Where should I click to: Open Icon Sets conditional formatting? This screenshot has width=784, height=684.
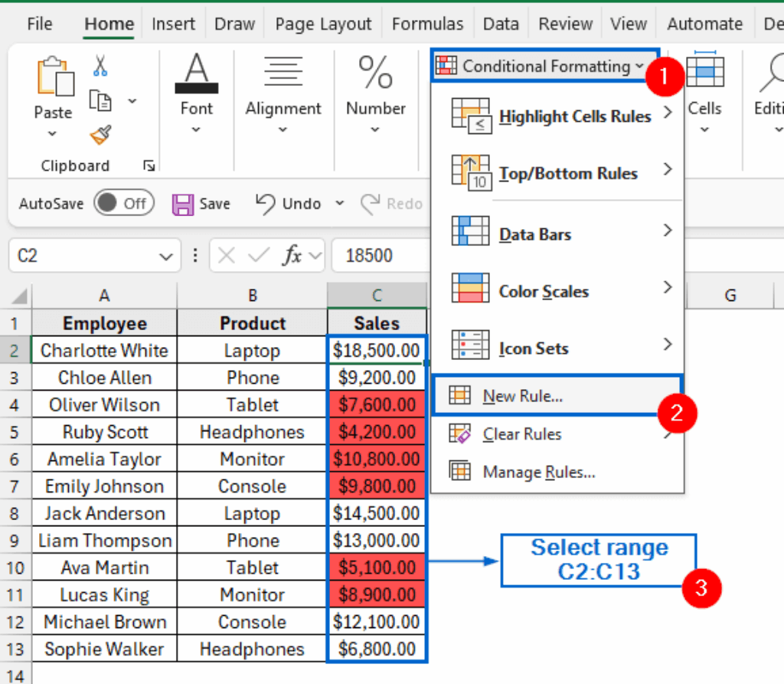coord(533,348)
